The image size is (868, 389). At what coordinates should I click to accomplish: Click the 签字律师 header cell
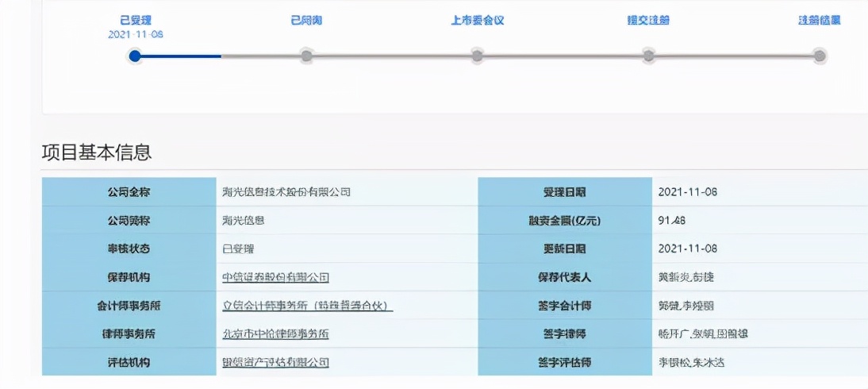pos(565,333)
